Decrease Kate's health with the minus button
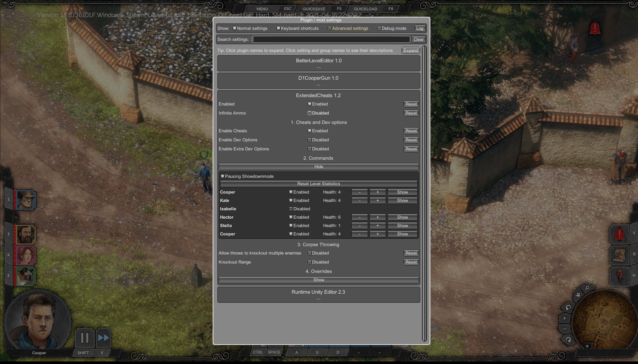The image size is (638, 364). click(x=360, y=201)
